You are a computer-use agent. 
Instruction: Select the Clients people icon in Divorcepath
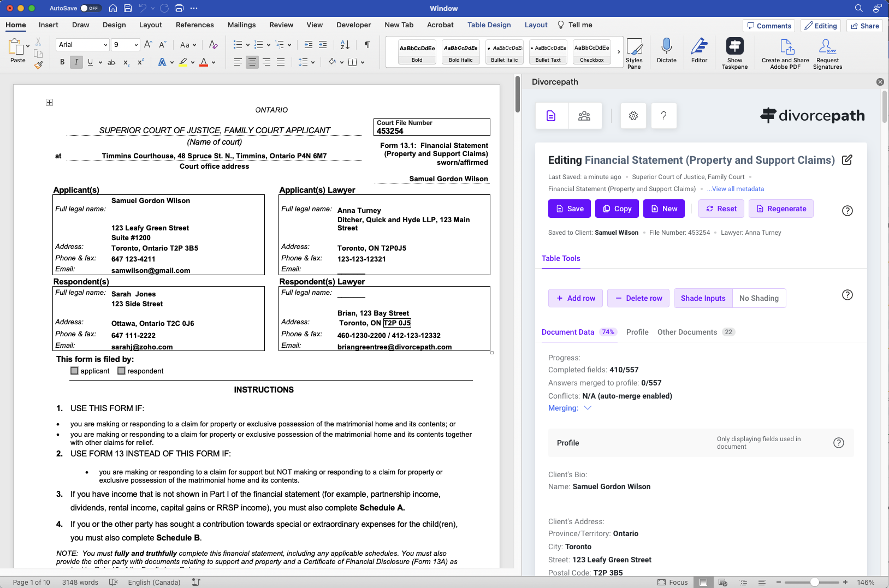point(584,115)
